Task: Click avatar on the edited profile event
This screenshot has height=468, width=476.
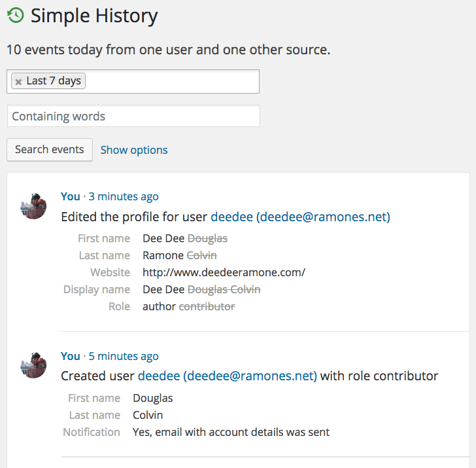Action: 33,206
